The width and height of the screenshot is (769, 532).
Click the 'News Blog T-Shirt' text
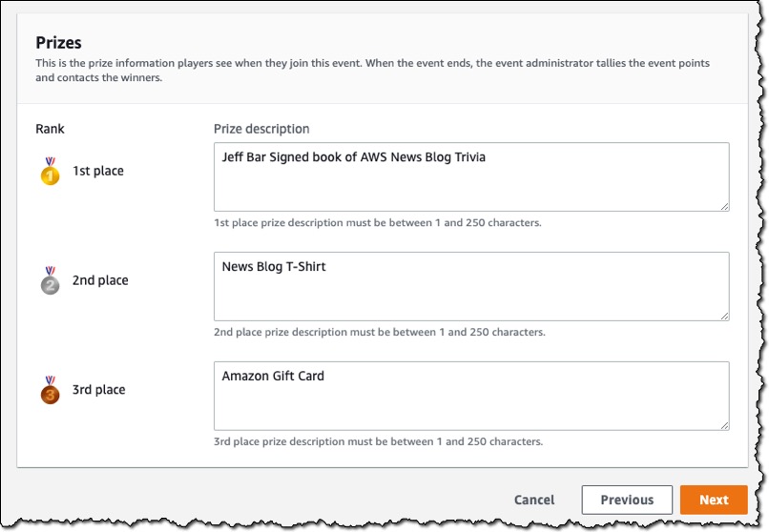(x=274, y=267)
